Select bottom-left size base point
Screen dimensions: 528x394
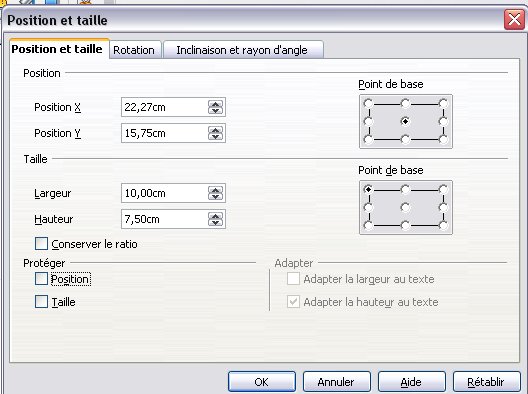pyautogui.click(x=368, y=225)
